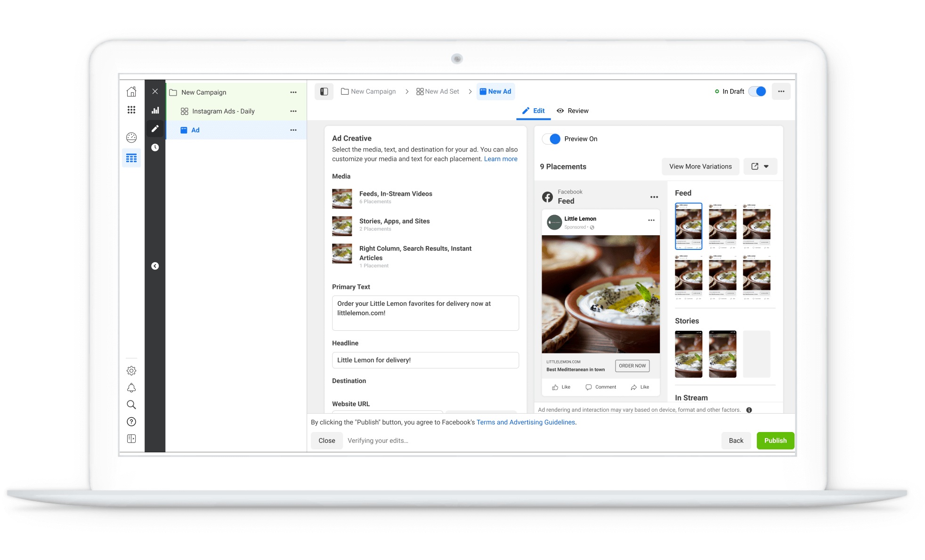Open Instagram Ads - Daily options menu
This screenshot has height=560, width=925.
[x=293, y=111]
